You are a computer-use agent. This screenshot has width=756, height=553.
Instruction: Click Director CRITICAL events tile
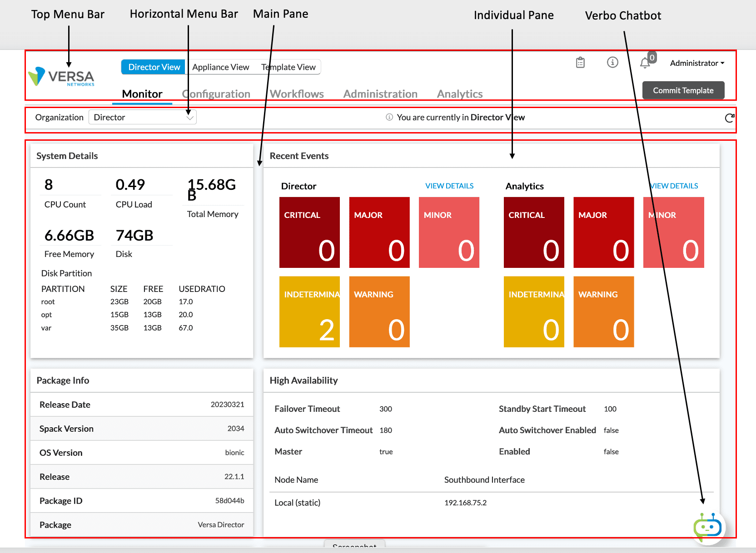click(x=309, y=232)
